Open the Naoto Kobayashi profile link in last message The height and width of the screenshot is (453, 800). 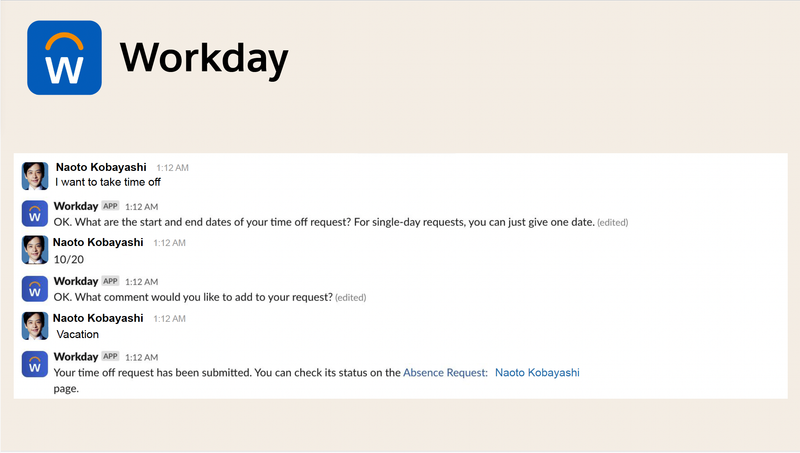pos(537,373)
